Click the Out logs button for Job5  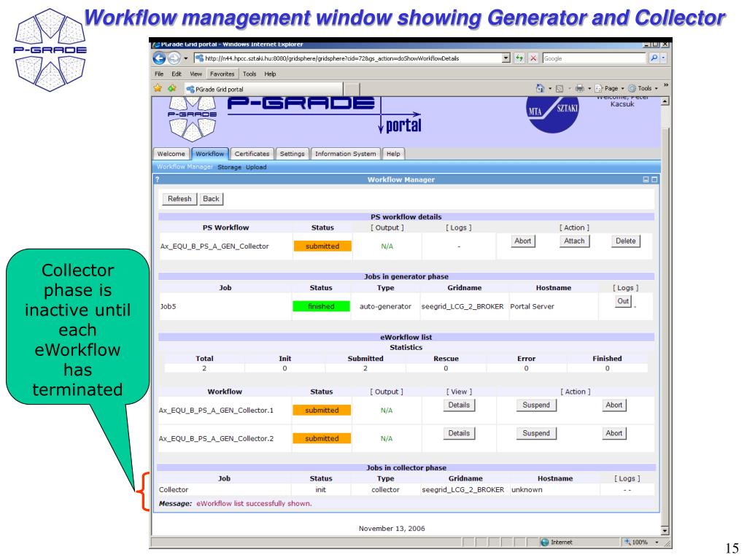(623, 301)
